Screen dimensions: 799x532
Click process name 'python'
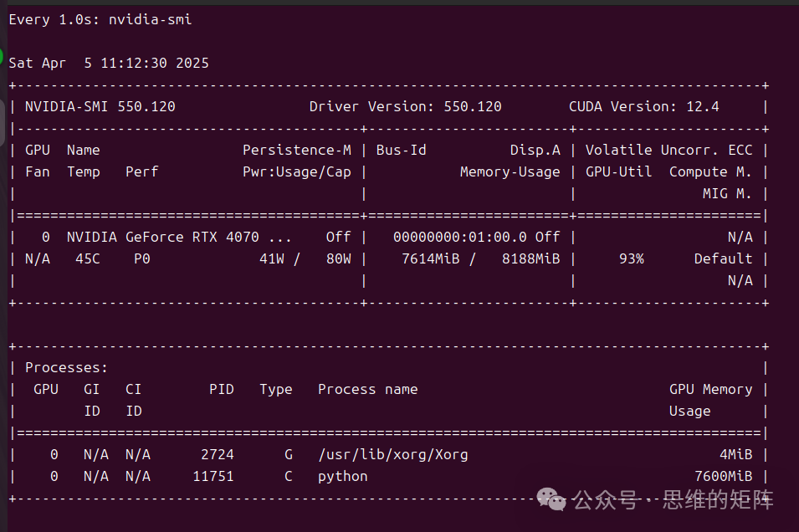click(x=342, y=477)
